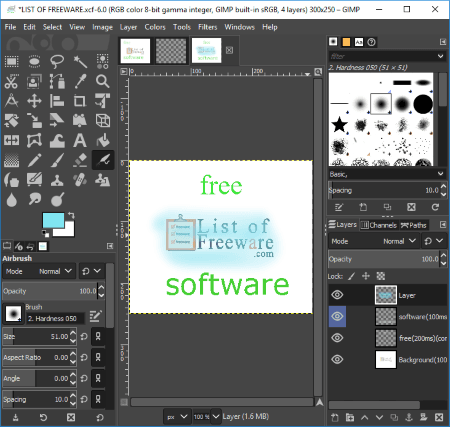Refresh brushes list
Image resolution: width=450 pixels, height=427 pixels.
[x=435, y=207]
